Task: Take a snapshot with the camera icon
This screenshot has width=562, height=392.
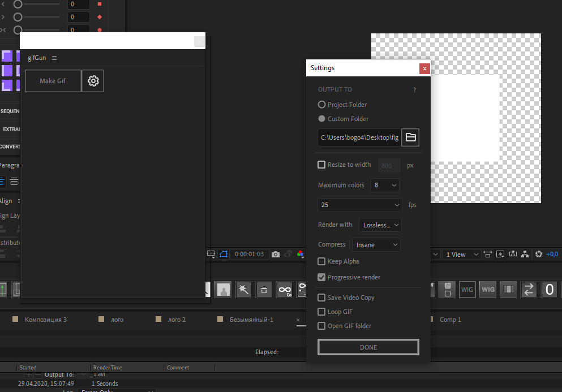Action: [276, 254]
